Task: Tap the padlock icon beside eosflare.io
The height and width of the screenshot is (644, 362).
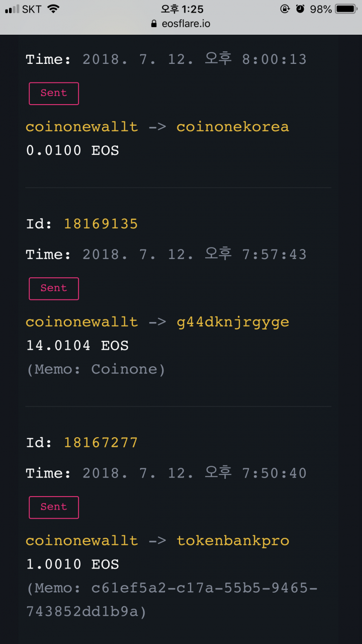Action: point(154,24)
